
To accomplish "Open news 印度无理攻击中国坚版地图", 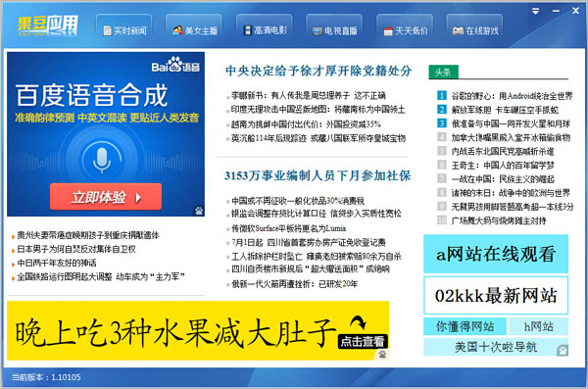I will 318,110.
